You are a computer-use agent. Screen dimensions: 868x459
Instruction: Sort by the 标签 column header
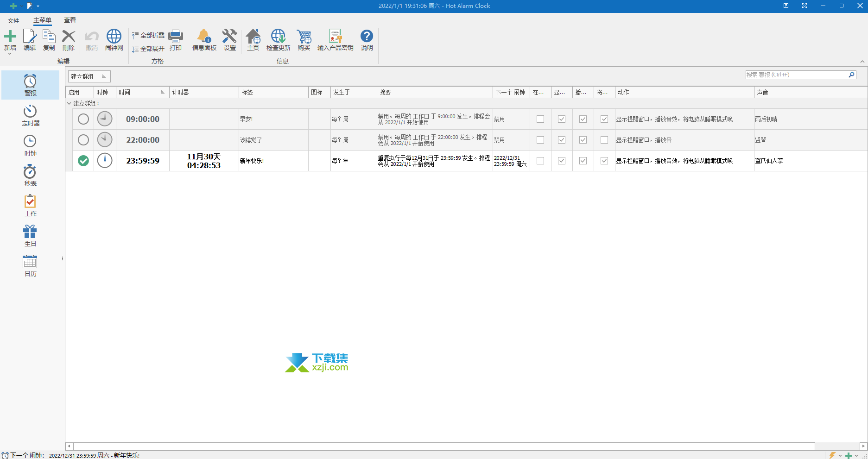point(273,92)
